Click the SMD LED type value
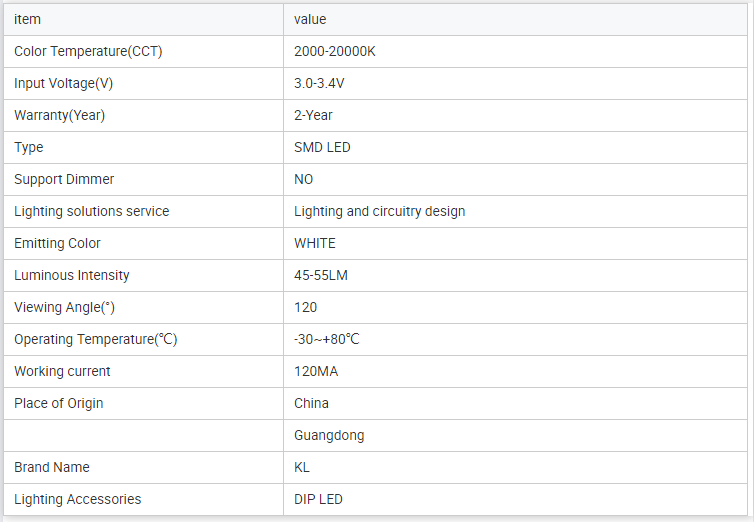 (x=322, y=147)
